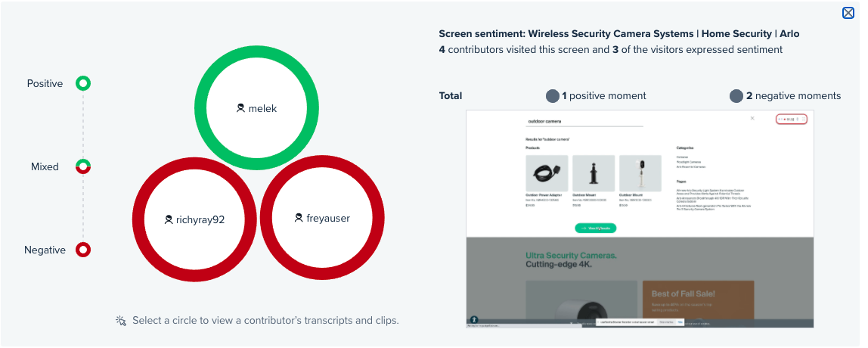This screenshot has width=868, height=348.
Task: Click the user icon beside melek
Action: pyautogui.click(x=240, y=109)
